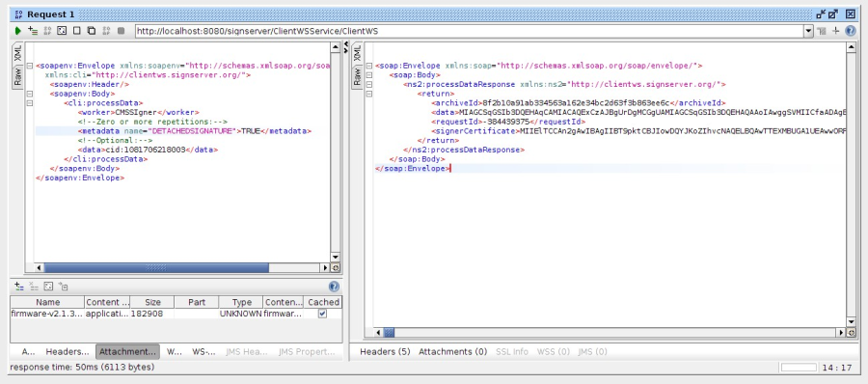The image size is (868, 384).
Task: Click request horizontal scrollbar thumb
Action: click(x=156, y=267)
